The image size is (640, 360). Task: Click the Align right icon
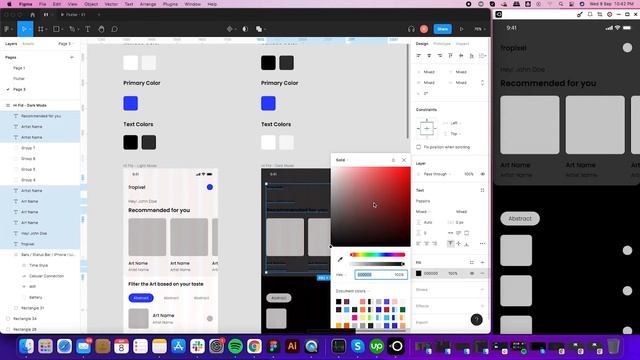440,56
